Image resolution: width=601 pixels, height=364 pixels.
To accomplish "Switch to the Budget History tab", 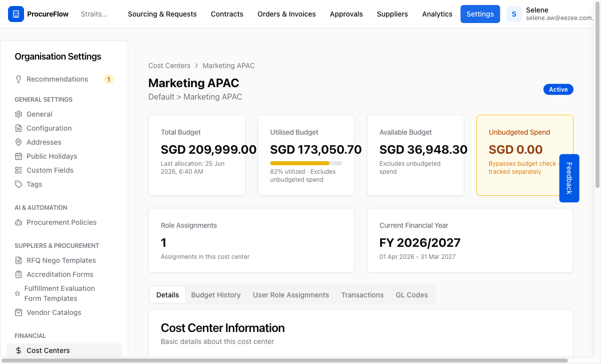I will [216, 295].
